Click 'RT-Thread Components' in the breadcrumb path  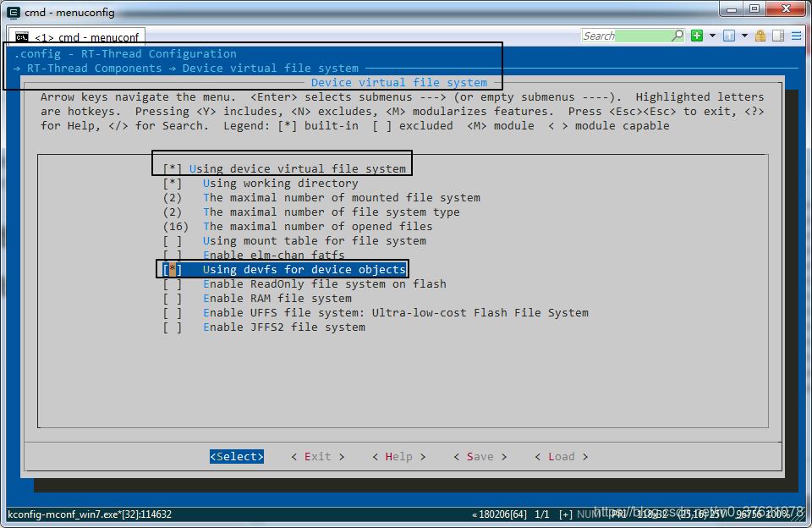(x=94, y=69)
